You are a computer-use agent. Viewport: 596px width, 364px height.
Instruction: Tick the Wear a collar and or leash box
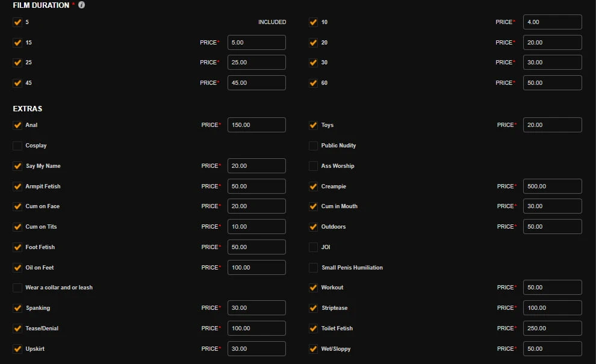[x=17, y=288]
